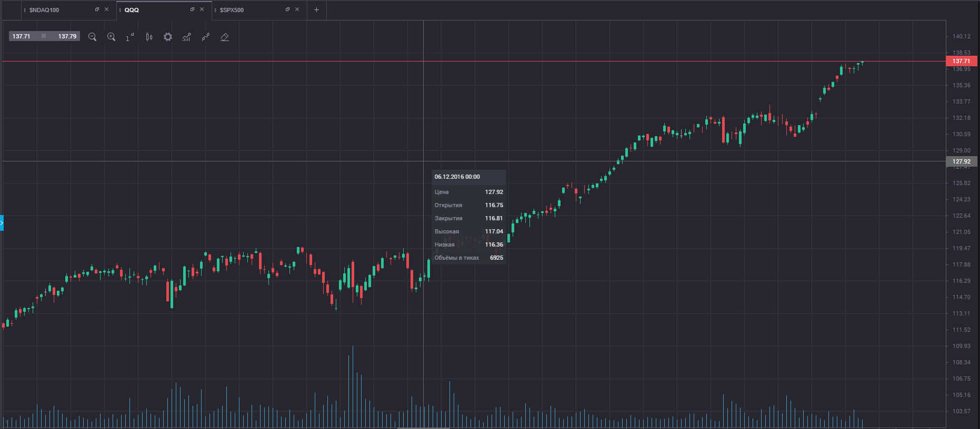Grab the $NDAQ100 tab drag handle
This screenshot has width=980, height=429.
[25, 10]
